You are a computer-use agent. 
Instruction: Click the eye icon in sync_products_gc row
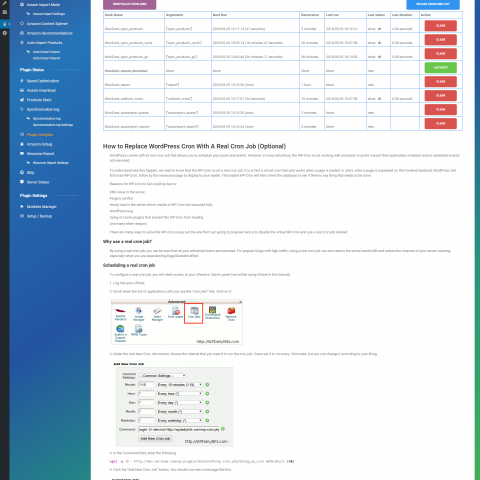pos(380,57)
